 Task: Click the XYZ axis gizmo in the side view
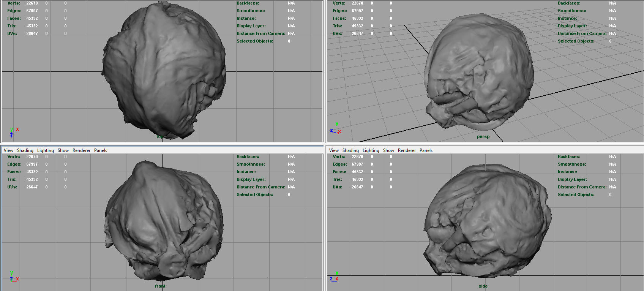(x=335, y=276)
